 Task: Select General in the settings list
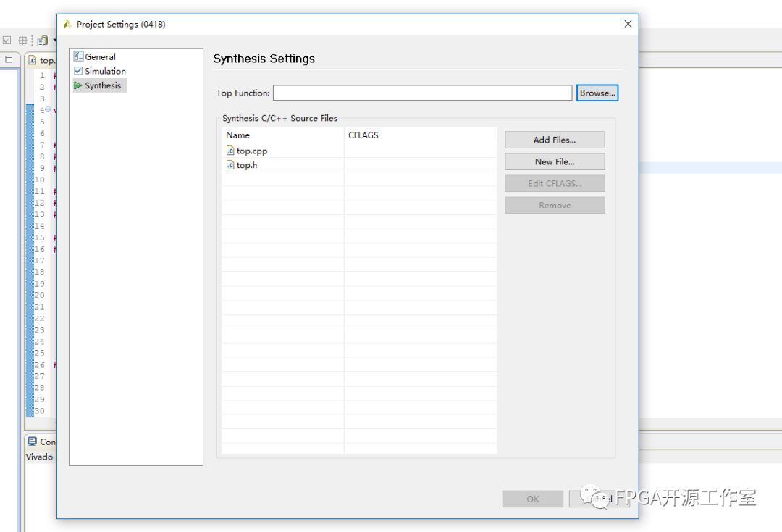point(100,56)
